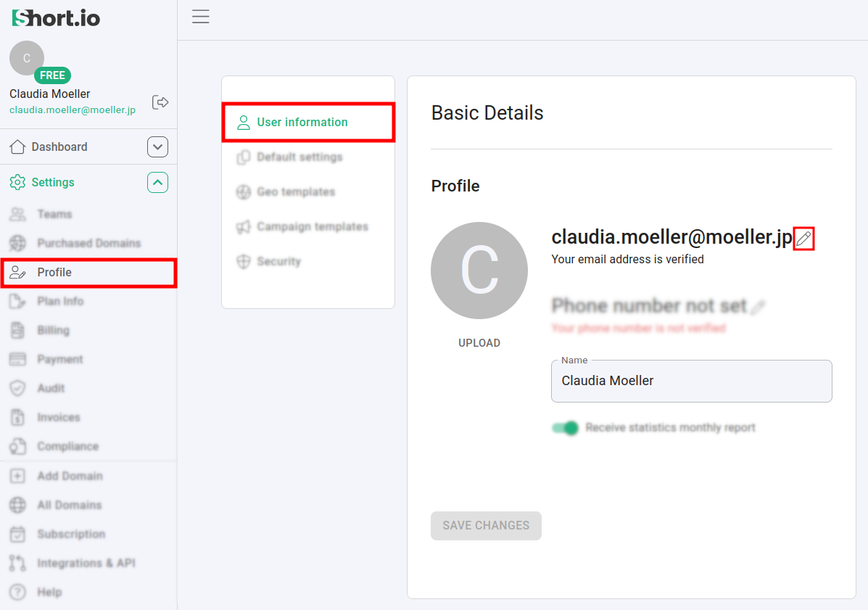
Task: Collapse the Settings section chevron
Action: (x=157, y=183)
